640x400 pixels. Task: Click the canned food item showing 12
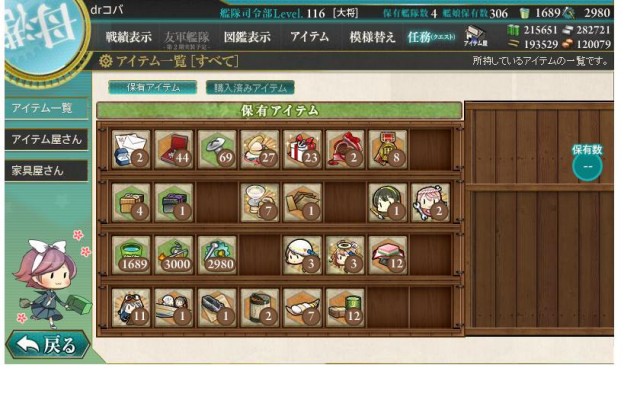pyautogui.click(x=345, y=308)
